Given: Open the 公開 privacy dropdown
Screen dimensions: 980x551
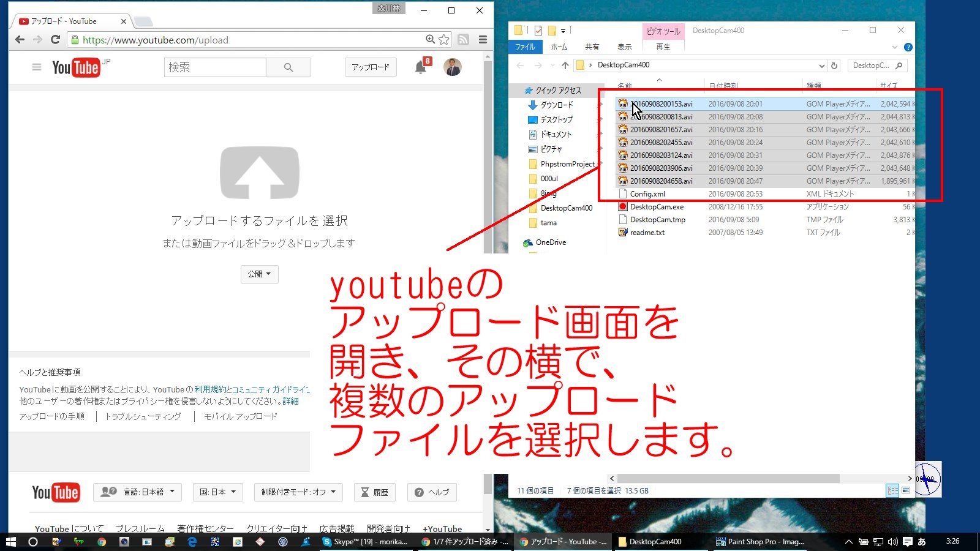Looking at the screenshot, I should tap(260, 274).
